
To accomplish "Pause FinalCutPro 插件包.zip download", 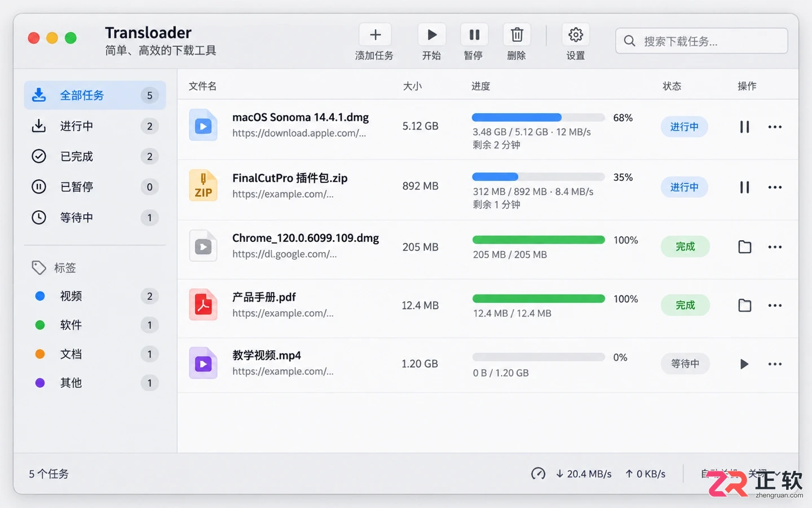I will coord(744,187).
